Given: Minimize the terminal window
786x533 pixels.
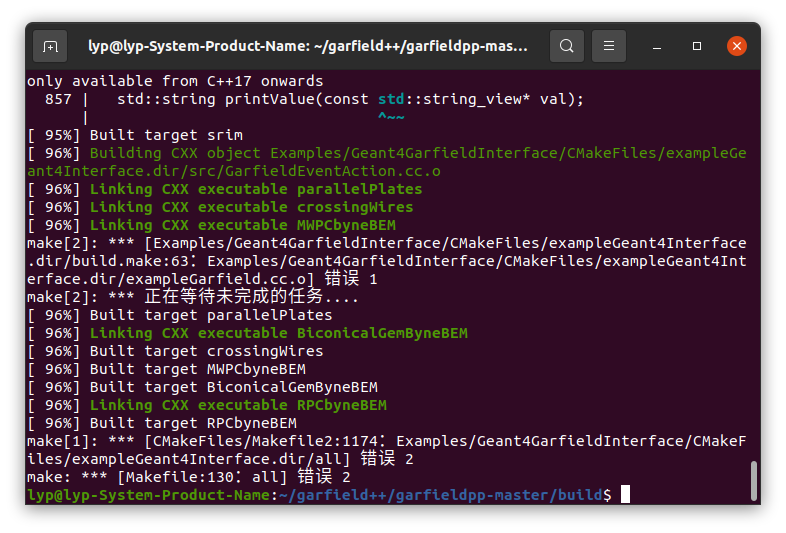Looking at the screenshot, I should tap(657, 47).
